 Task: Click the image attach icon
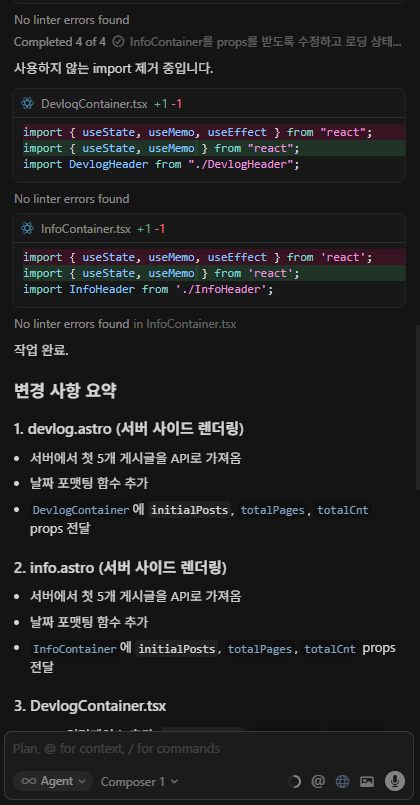(x=367, y=781)
